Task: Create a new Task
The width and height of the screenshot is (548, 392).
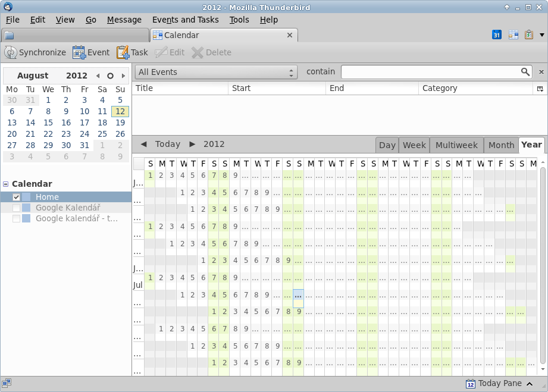Action: click(132, 52)
